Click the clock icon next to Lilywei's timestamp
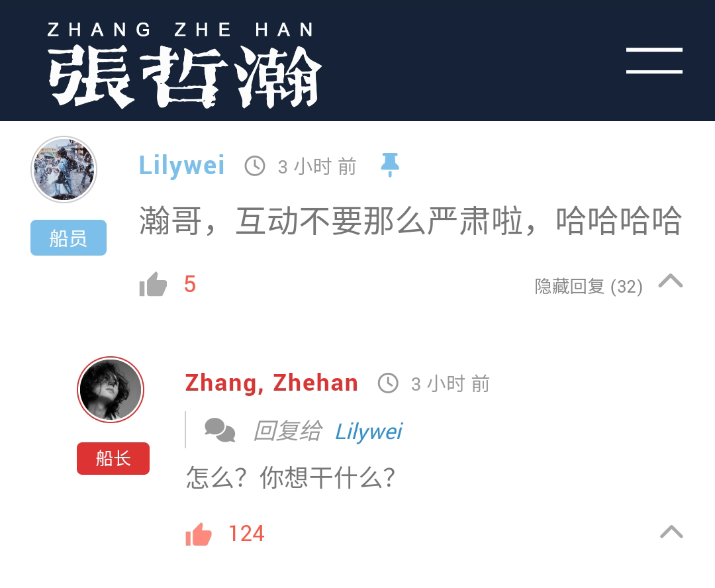Viewport: 715px width, 588px height. coord(255,166)
